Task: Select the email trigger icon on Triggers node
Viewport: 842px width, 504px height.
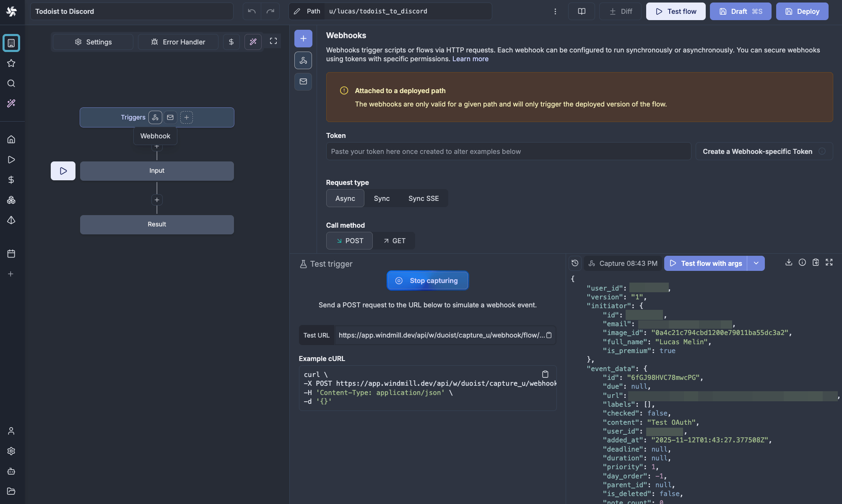Action: (170, 117)
